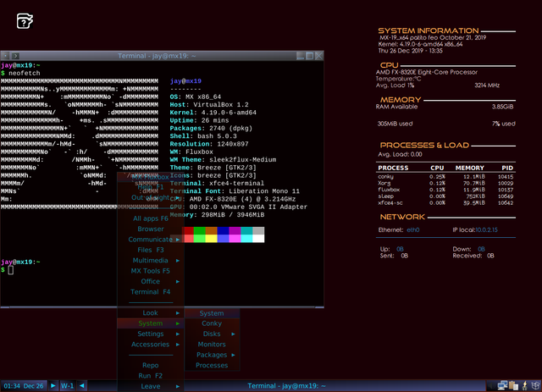
Task: Switch to previous workspace arrow beside clock
Action: (x=53, y=386)
